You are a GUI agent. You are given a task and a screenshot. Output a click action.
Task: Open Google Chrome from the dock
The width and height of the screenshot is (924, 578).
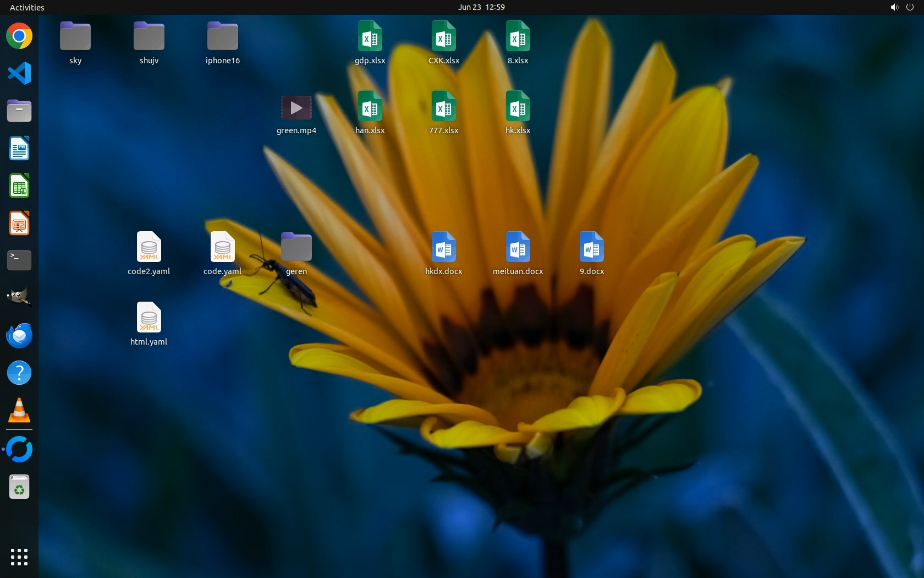(x=19, y=36)
